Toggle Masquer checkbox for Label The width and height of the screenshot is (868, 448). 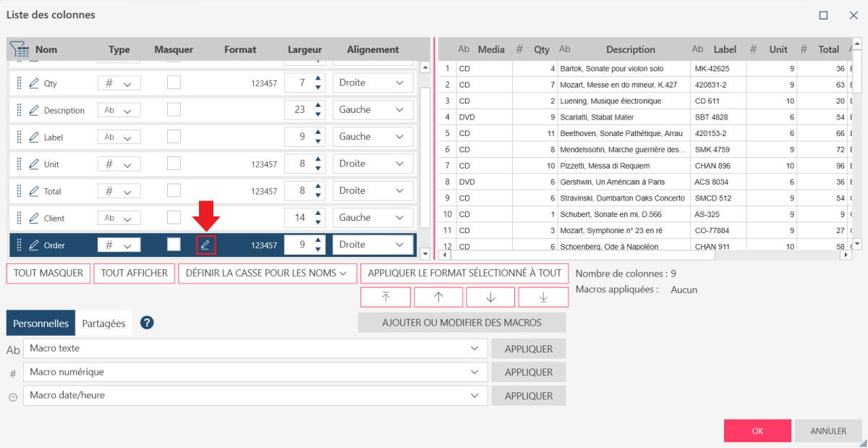[174, 136]
